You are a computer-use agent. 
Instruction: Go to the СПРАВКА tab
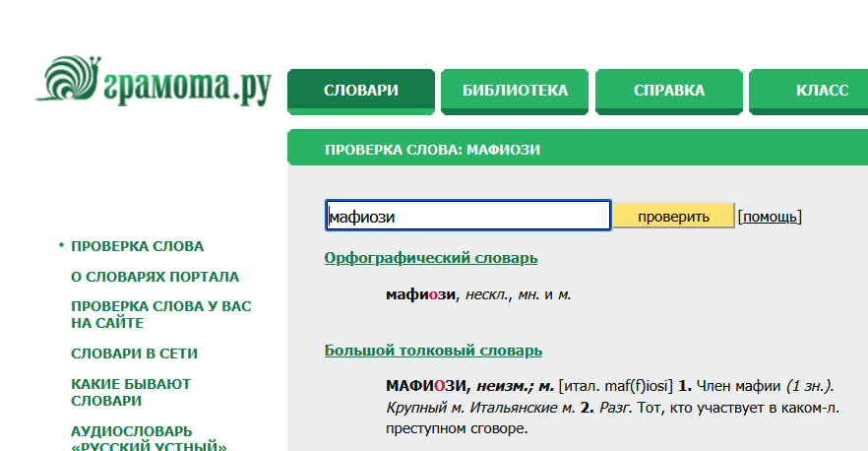coord(668,91)
